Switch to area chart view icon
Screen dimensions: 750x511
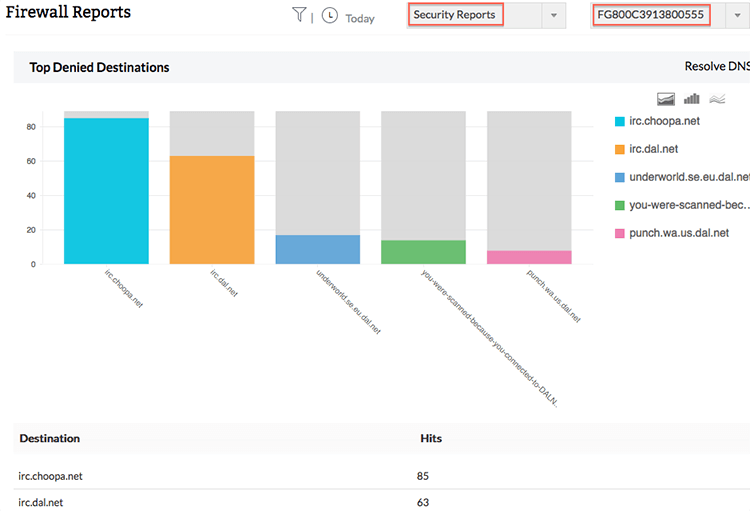(667, 98)
